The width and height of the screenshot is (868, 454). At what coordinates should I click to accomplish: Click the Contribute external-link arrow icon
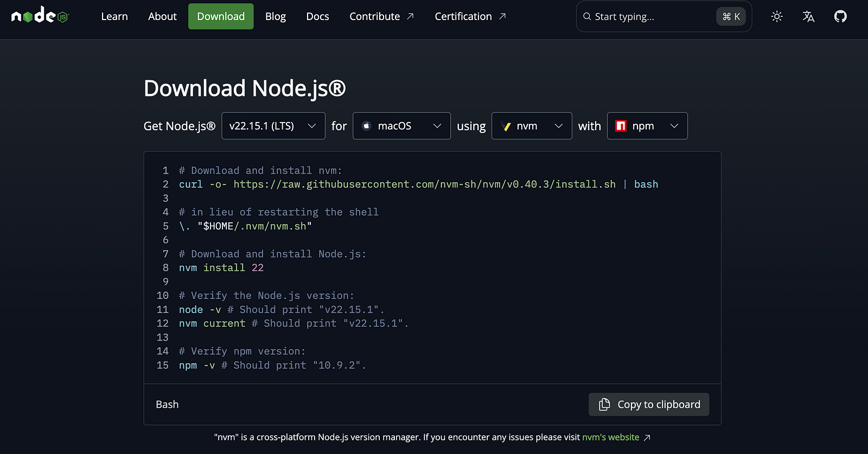[x=410, y=16]
